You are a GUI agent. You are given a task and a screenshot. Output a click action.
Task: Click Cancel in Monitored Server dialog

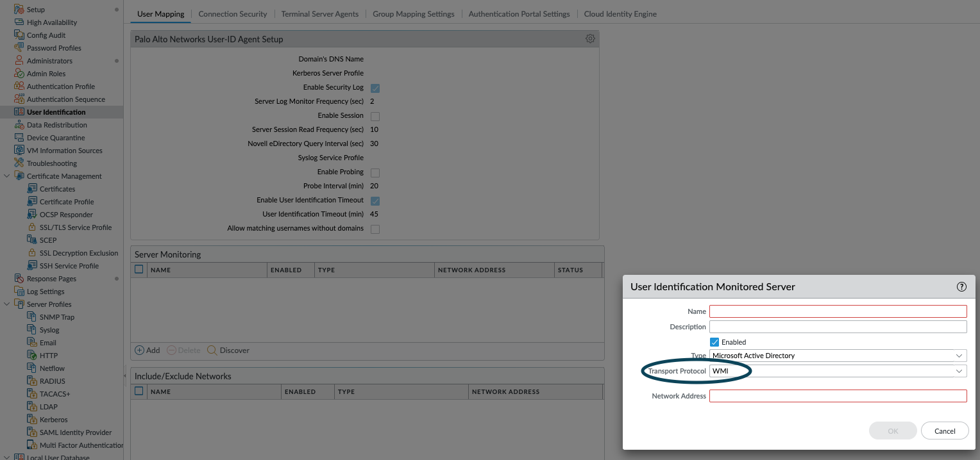coord(945,431)
